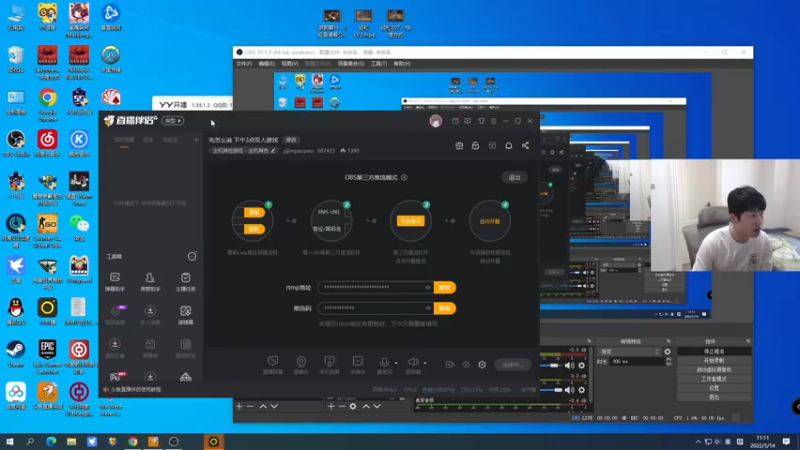
Task: Open the gift box icon in the live room header
Action: [459, 145]
